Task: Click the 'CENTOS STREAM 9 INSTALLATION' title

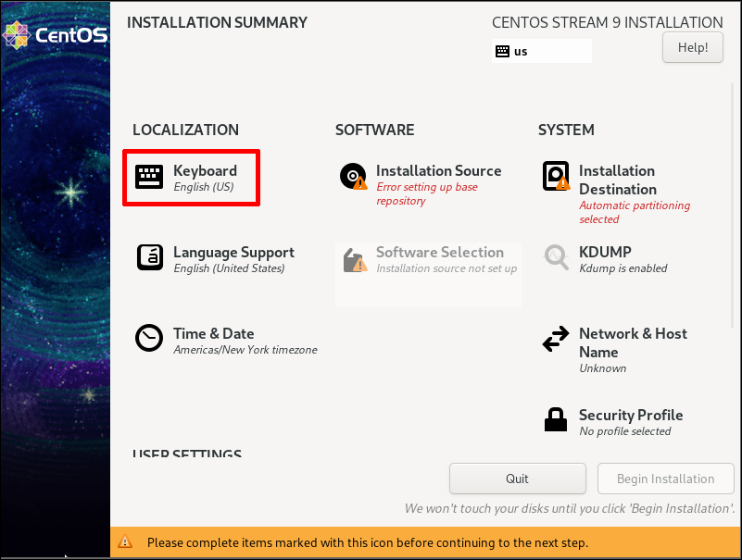Action: [608, 22]
